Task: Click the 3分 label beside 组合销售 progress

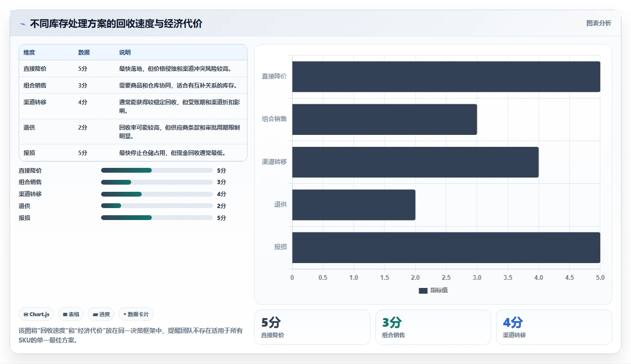Action: point(221,182)
